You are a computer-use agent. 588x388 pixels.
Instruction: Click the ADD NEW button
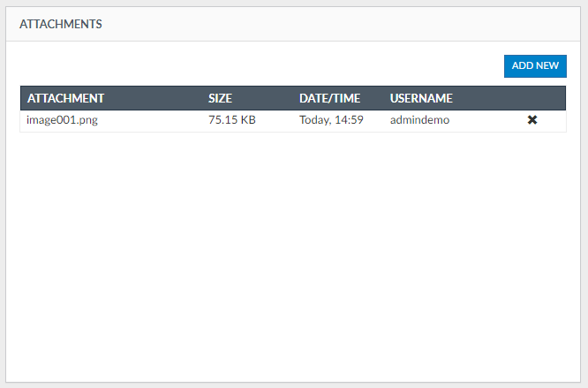(535, 65)
